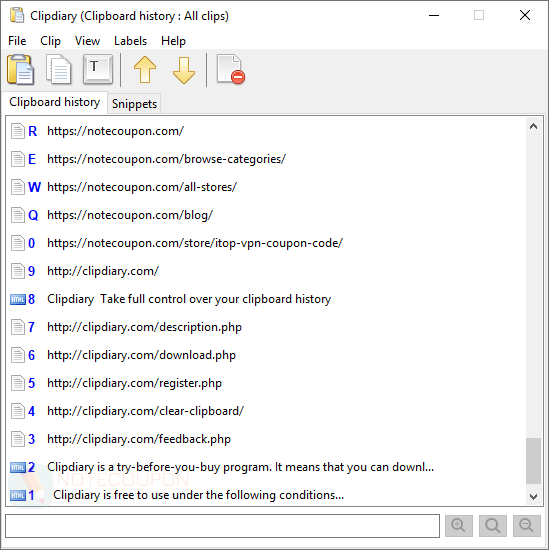Click HTML icon of clip 8
Screen dimensions: 549x550
pos(18,300)
